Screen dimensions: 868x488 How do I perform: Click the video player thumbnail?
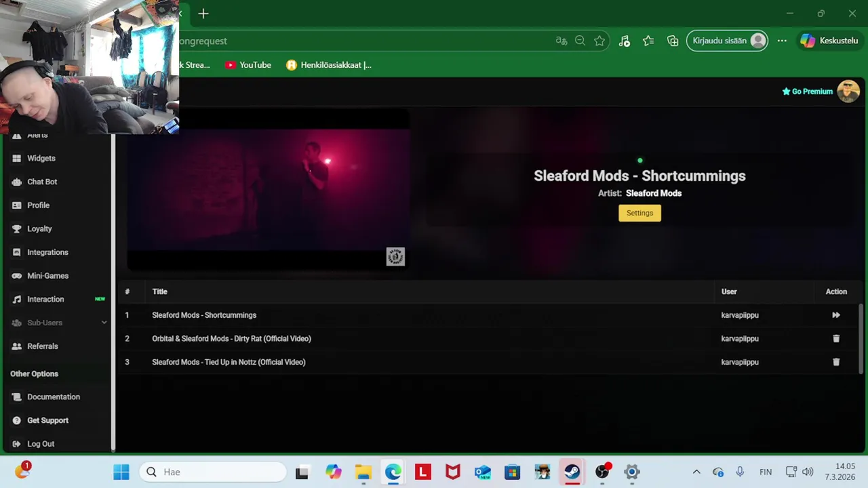click(x=268, y=190)
